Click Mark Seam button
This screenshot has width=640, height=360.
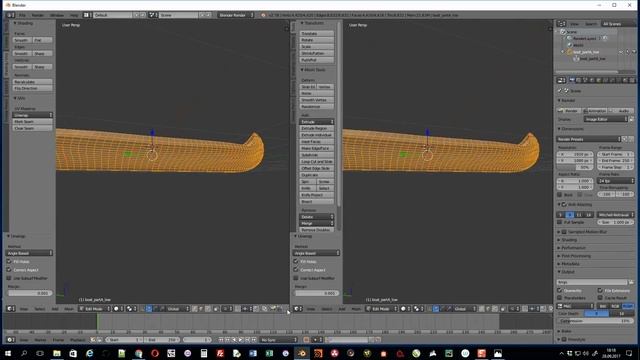[33, 122]
